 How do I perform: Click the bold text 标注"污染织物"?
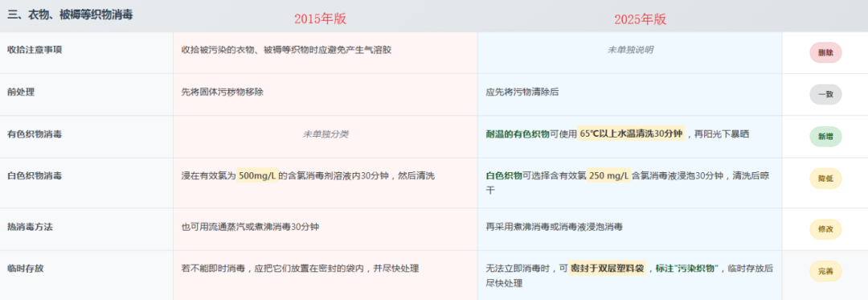pyautogui.click(x=686, y=269)
